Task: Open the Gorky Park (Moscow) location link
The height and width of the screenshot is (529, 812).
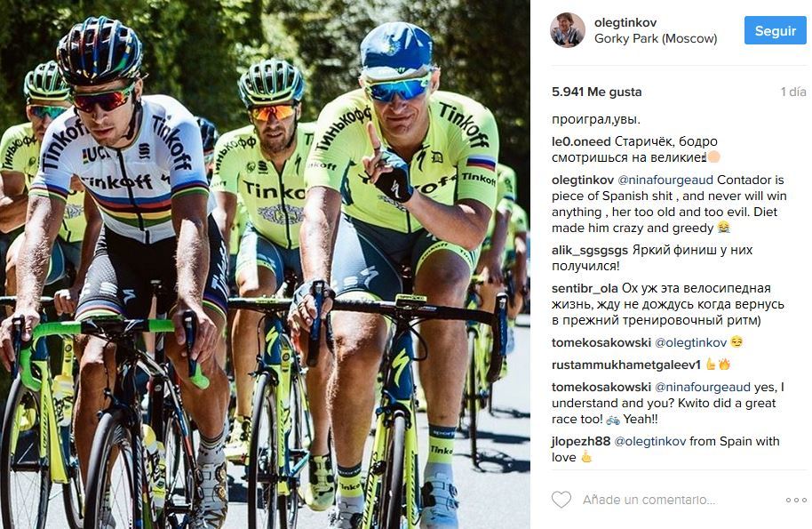Action: [x=656, y=39]
